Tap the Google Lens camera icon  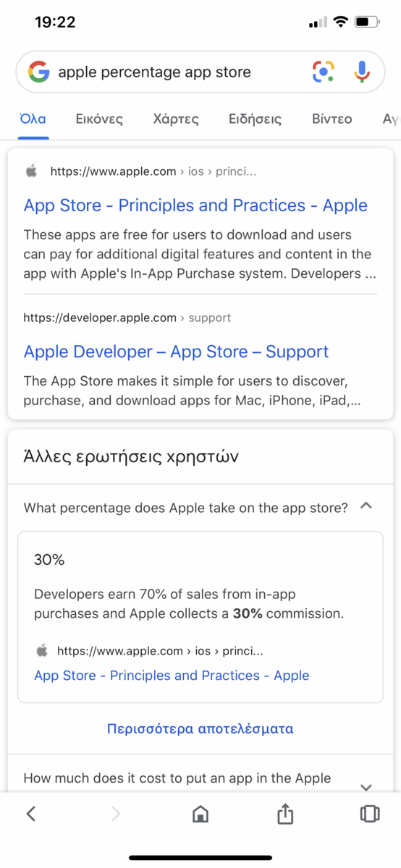[324, 72]
